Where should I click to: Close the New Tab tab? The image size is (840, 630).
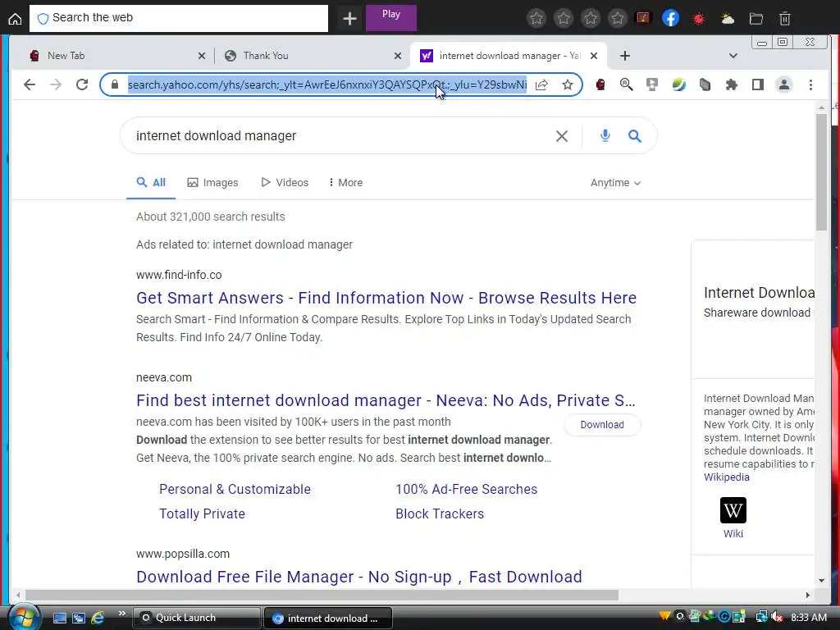coord(202,56)
